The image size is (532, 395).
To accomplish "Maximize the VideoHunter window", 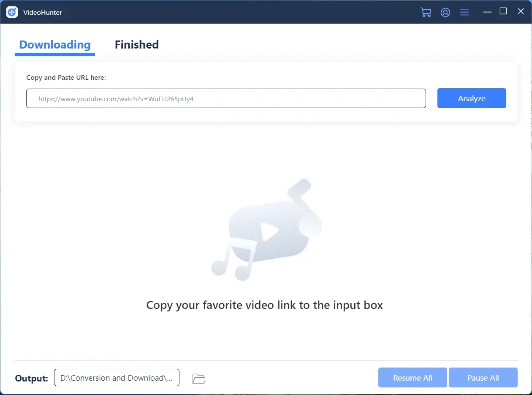I will pos(503,11).
